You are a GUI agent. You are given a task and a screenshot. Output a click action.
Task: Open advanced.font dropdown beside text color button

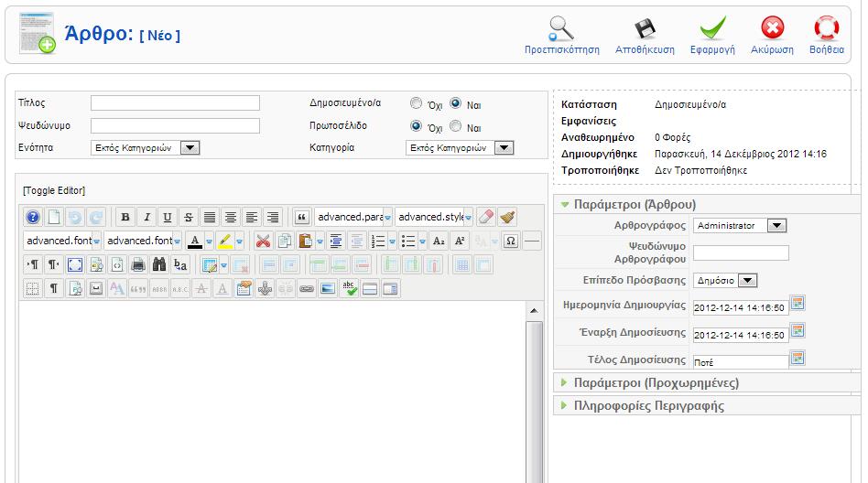click(143, 241)
